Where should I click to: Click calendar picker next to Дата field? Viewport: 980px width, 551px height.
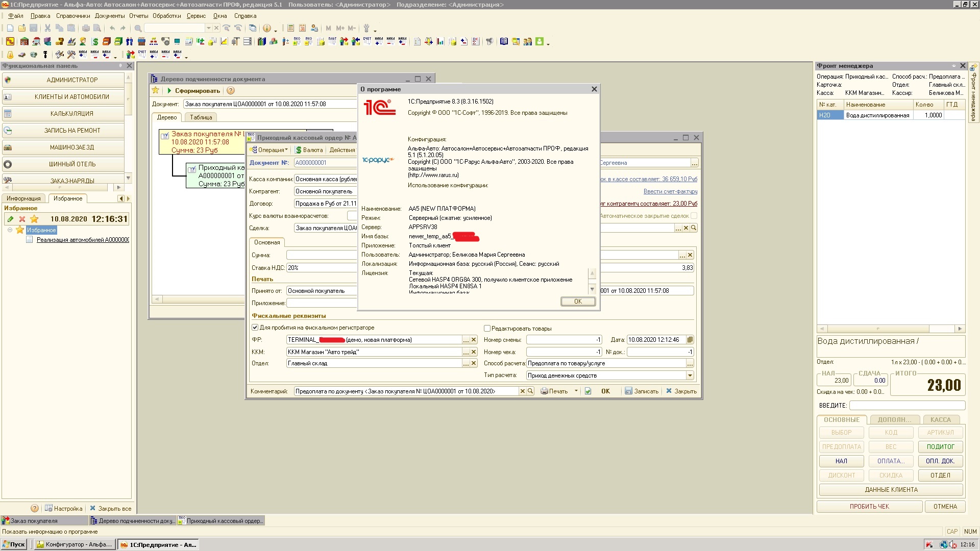point(690,340)
